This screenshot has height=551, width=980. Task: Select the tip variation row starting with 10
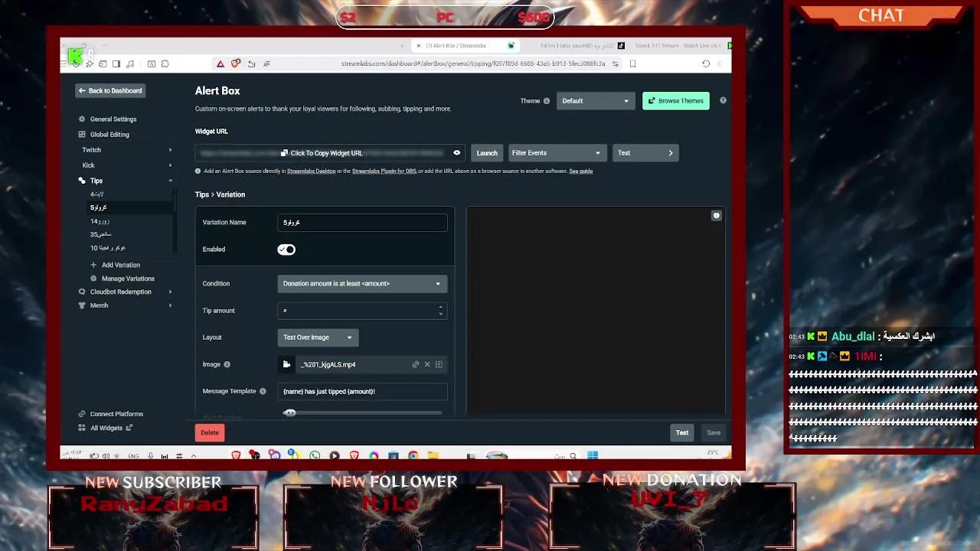point(130,248)
